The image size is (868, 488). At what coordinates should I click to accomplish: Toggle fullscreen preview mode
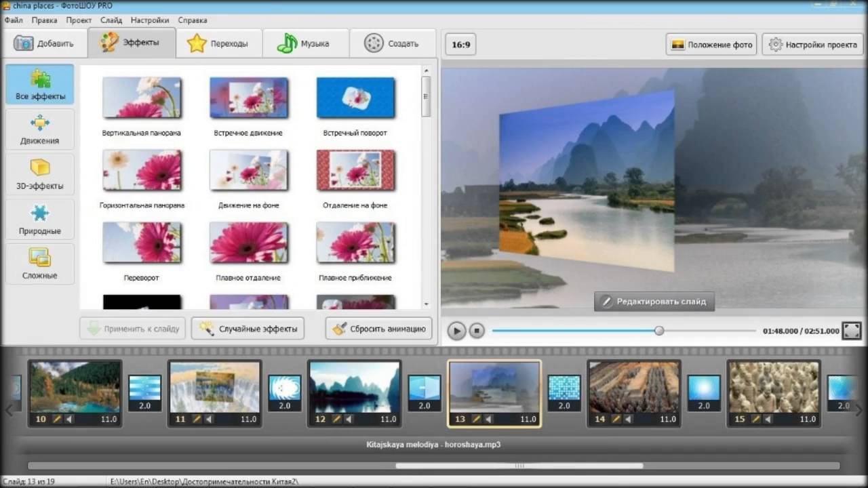[x=852, y=331]
